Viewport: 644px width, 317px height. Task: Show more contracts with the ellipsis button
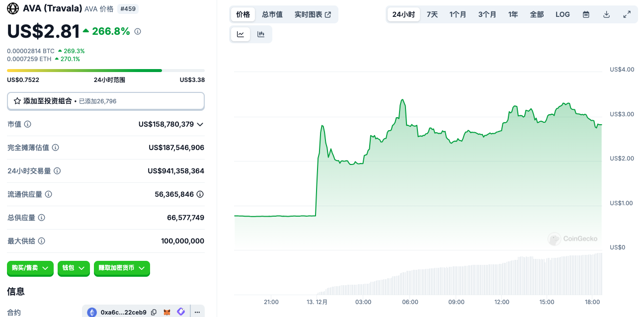coord(197,312)
